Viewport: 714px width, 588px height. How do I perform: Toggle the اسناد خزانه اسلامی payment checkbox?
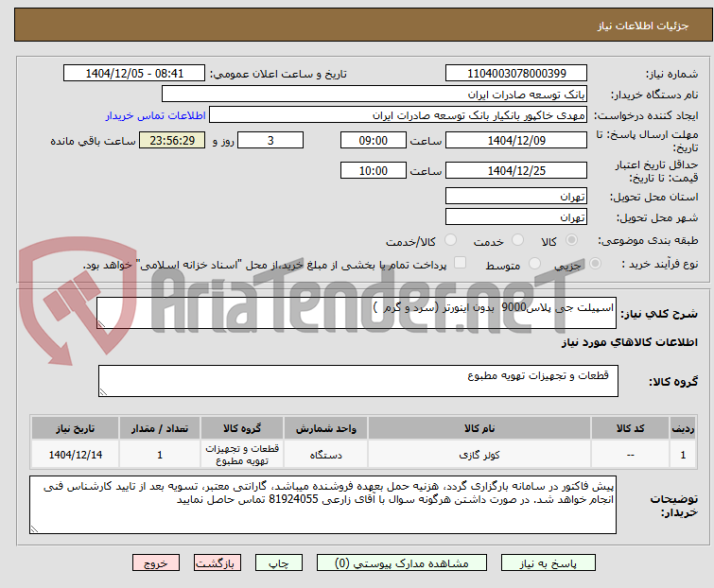pyautogui.click(x=461, y=263)
